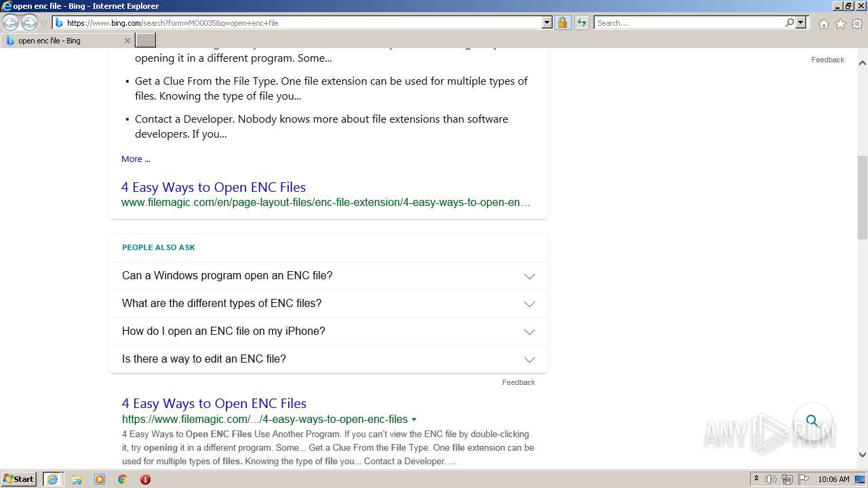Click the floating magnifier search button

tap(812, 422)
